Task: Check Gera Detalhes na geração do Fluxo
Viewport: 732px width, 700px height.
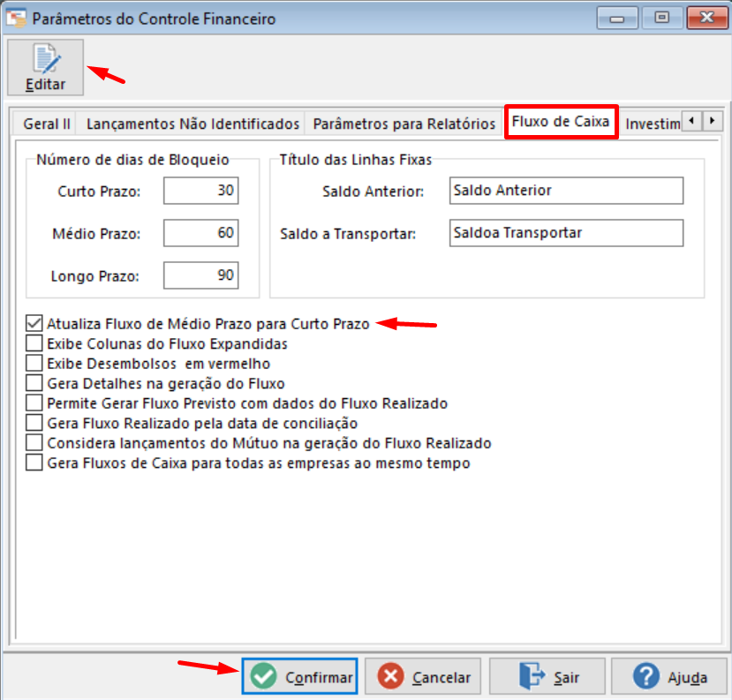Action: tap(34, 383)
